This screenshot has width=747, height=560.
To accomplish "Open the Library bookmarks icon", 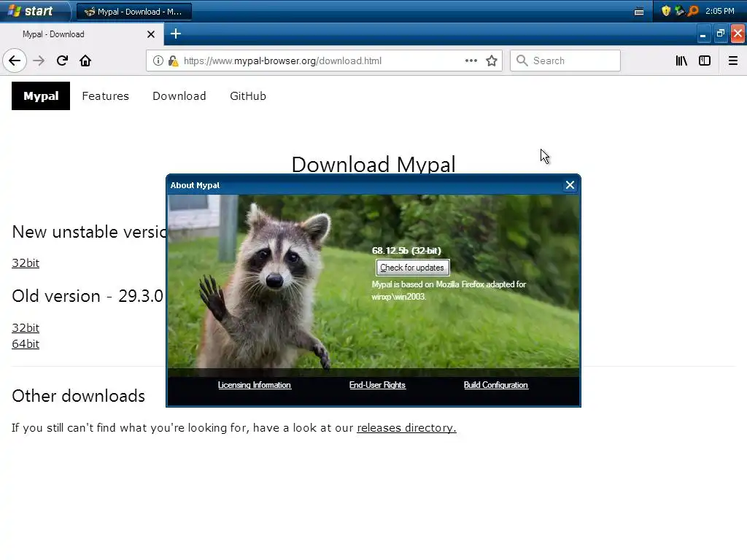I will point(681,61).
